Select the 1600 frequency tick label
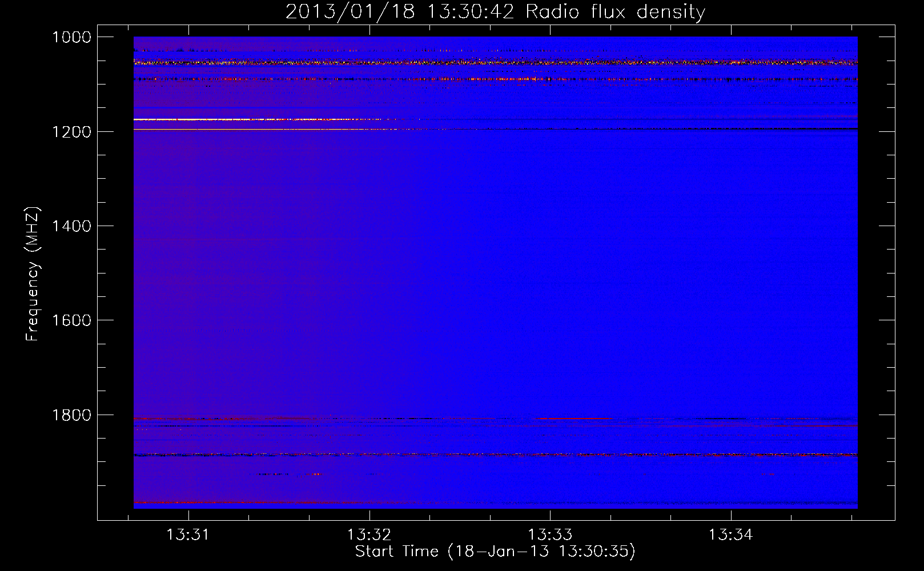This screenshot has width=924, height=571. coord(71,320)
